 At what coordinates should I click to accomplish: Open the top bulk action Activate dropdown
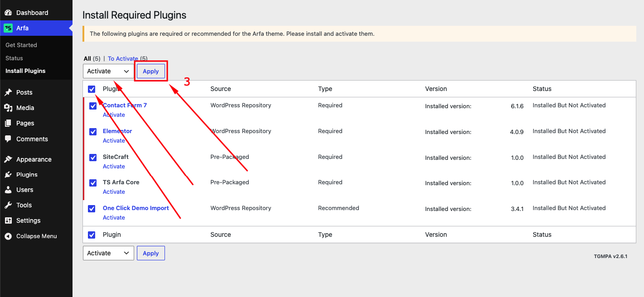click(108, 71)
